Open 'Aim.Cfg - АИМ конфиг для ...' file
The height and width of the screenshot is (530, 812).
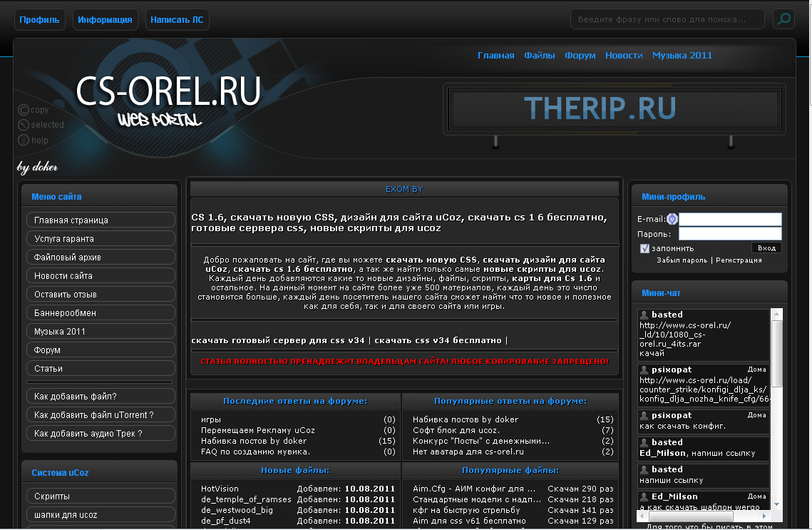coord(474,489)
